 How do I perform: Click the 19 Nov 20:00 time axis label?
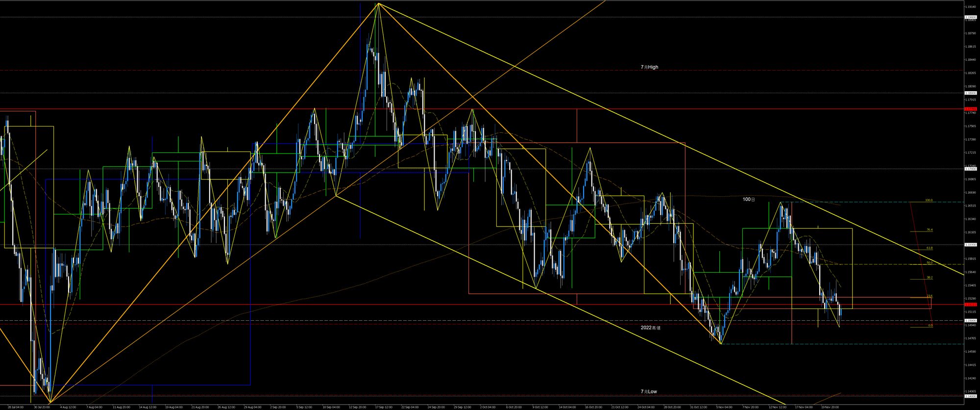(830, 407)
